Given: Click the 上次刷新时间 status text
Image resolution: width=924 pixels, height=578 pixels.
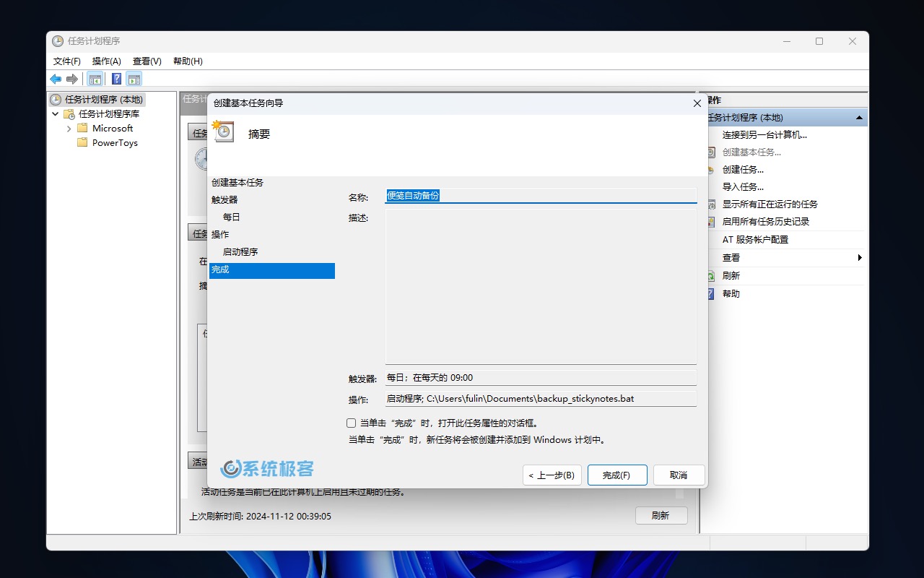Looking at the screenshot, I should pyautogui.click(x=260, y=517).
